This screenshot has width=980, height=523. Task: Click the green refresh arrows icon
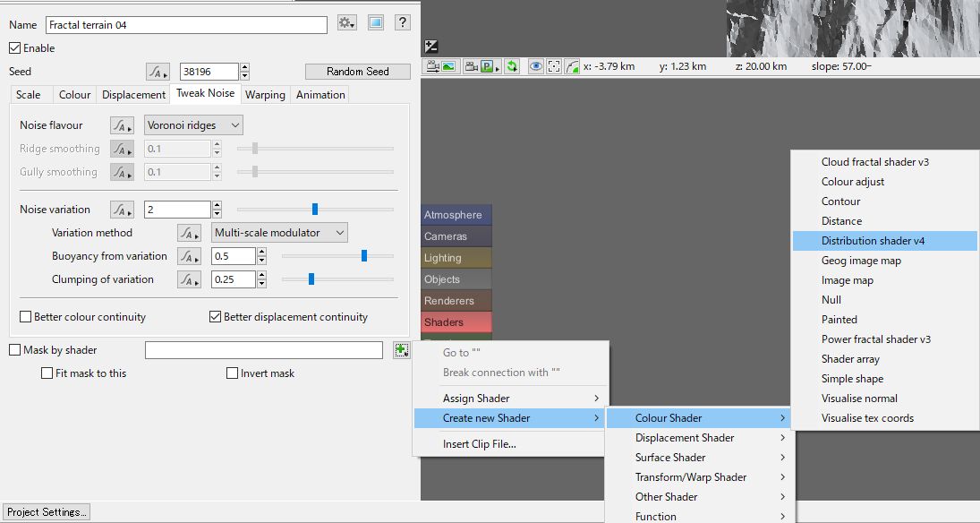pos(513,66)
